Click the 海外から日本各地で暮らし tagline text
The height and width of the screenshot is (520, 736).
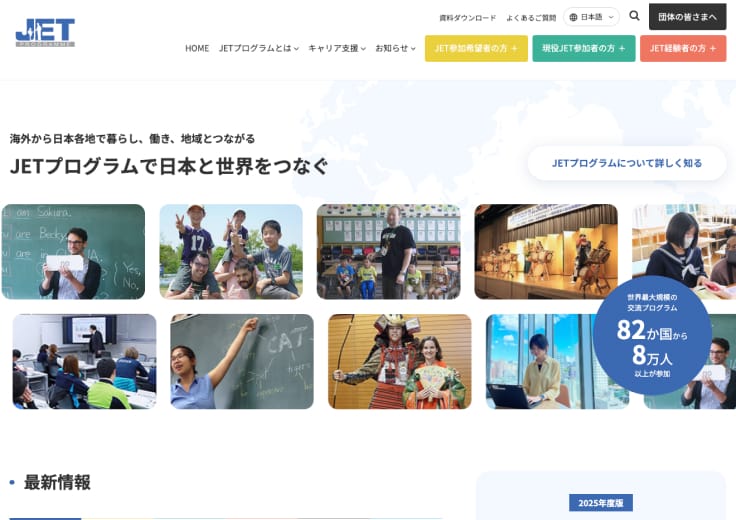pyautogui.click(x=132, y=138)
